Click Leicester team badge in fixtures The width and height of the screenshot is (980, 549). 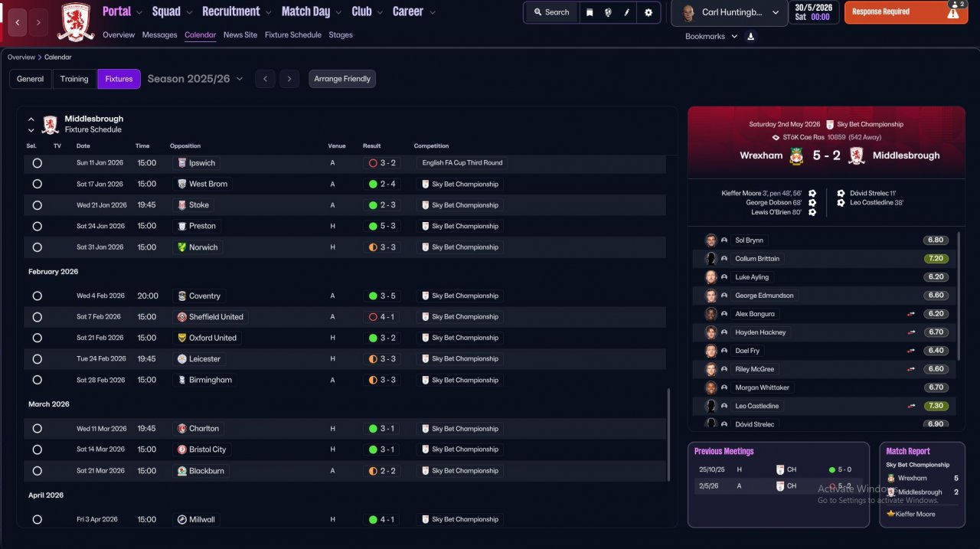coord(181,359)
